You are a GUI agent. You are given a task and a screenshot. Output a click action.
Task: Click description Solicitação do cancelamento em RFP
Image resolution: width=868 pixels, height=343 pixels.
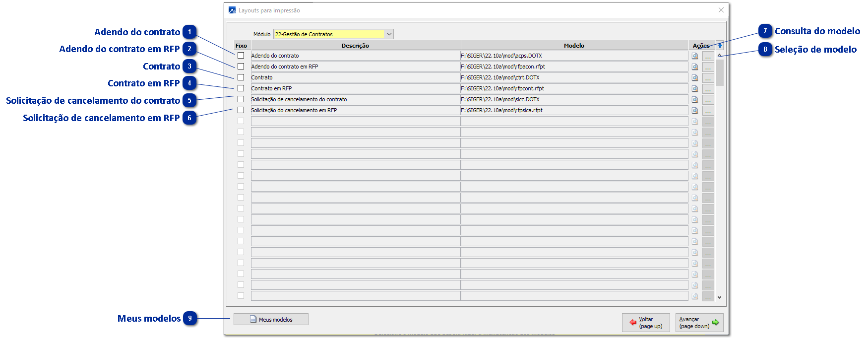[355, 110]
